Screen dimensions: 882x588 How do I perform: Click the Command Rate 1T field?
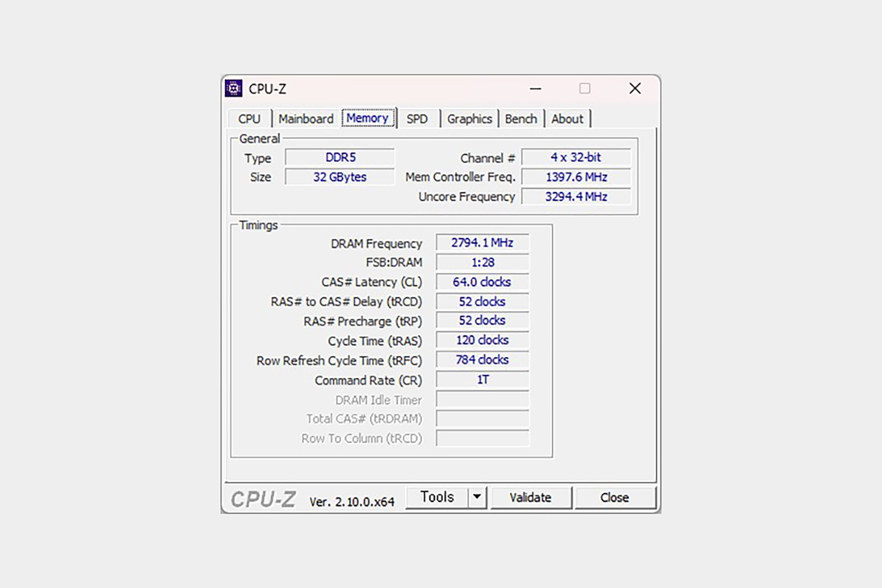click(x=482, y=380)
